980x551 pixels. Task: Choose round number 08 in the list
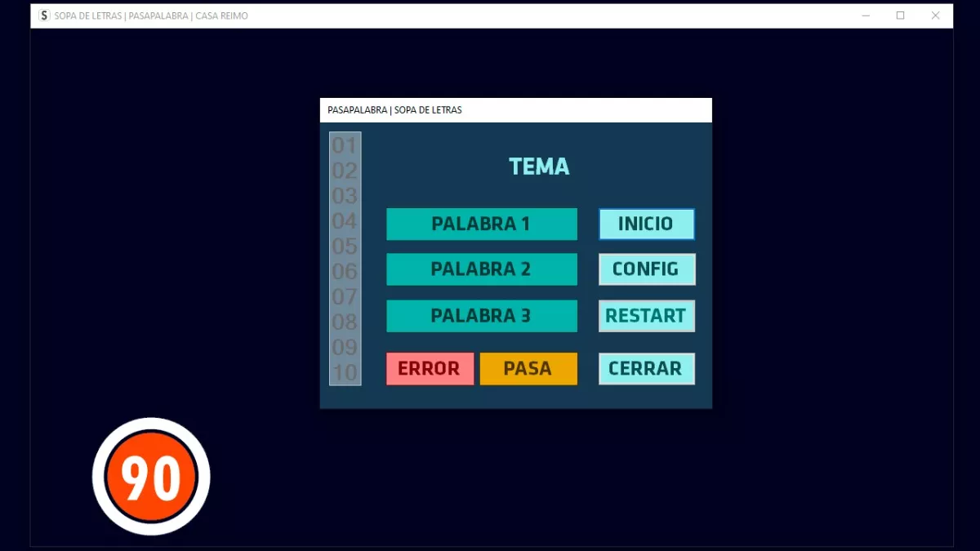point(345,322)
